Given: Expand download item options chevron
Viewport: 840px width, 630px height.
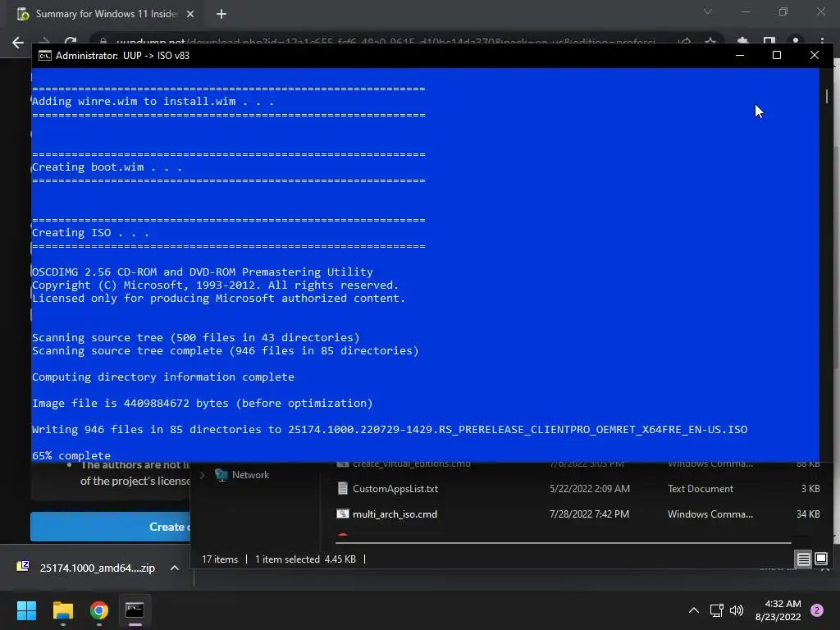Looking at the screenshot, I should 175,568.
